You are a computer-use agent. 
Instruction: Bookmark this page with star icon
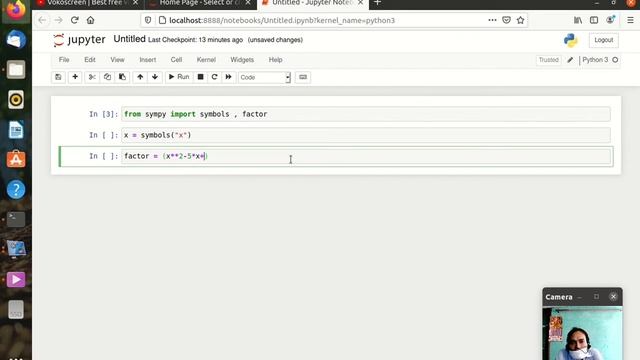(x=520, y=20)
